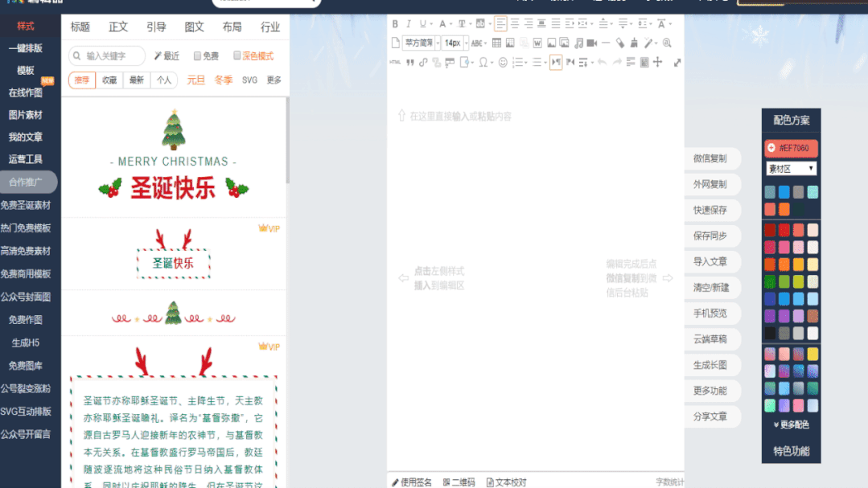Tick the 免费 checkbox
The width and height of the screenshot is (868, 488).
[197, 56]
